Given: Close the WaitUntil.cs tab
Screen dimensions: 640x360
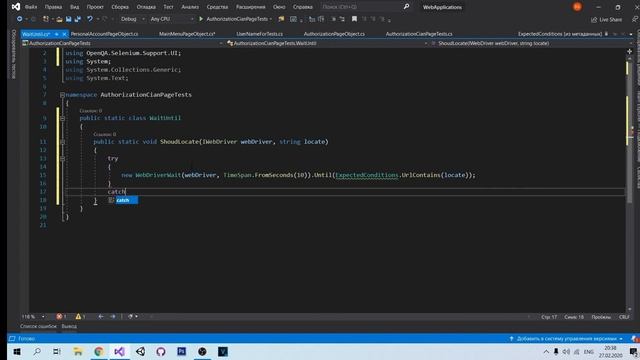Looking at the screenshot, I should point(64,34).
